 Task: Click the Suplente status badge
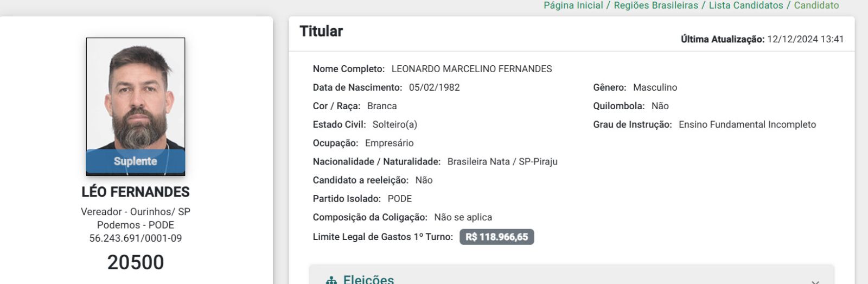(x=136, y=161)
